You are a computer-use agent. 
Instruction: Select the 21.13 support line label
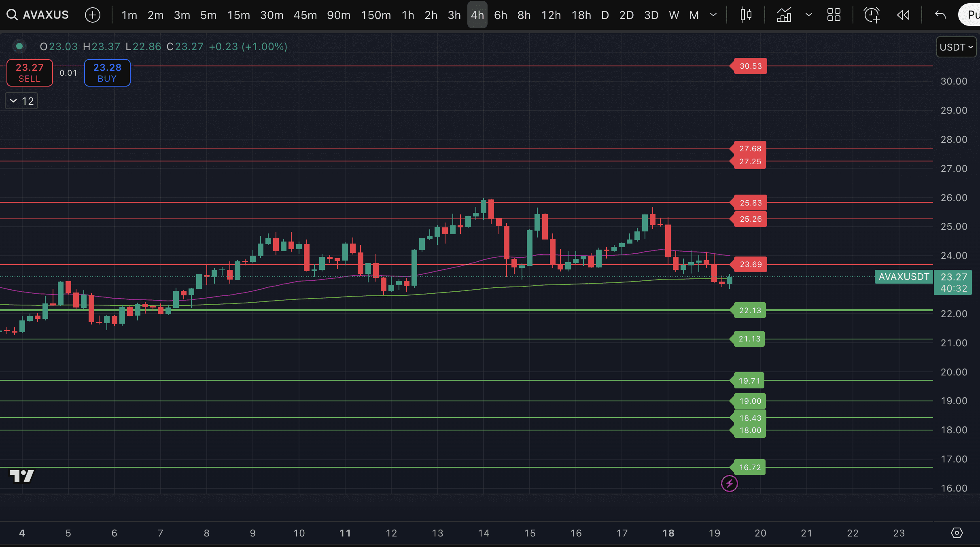[747, 339]
